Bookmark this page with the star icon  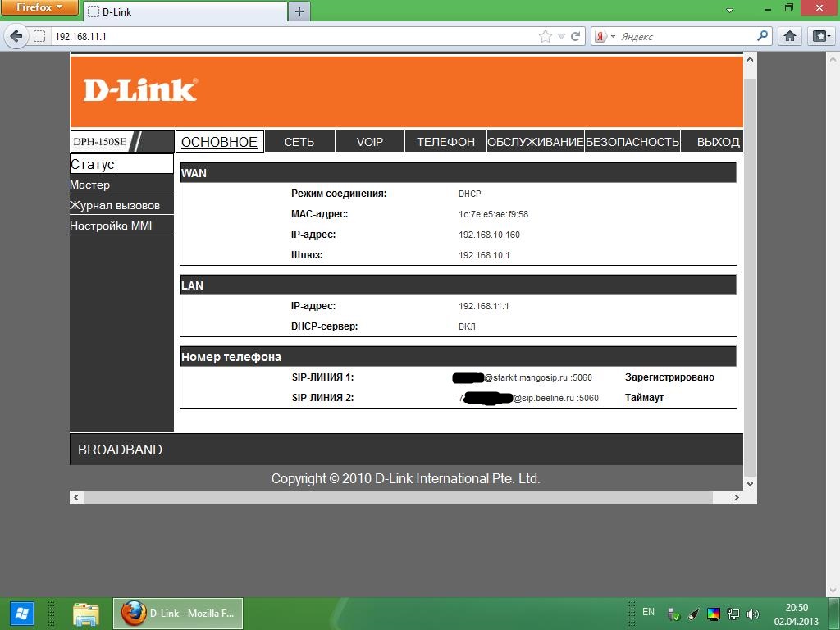coord(546,36)
